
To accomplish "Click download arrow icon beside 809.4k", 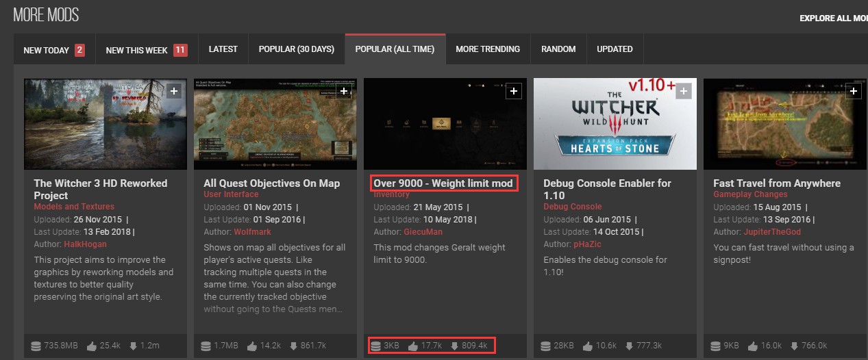I will pyautogui.click(x=454, y=346).
